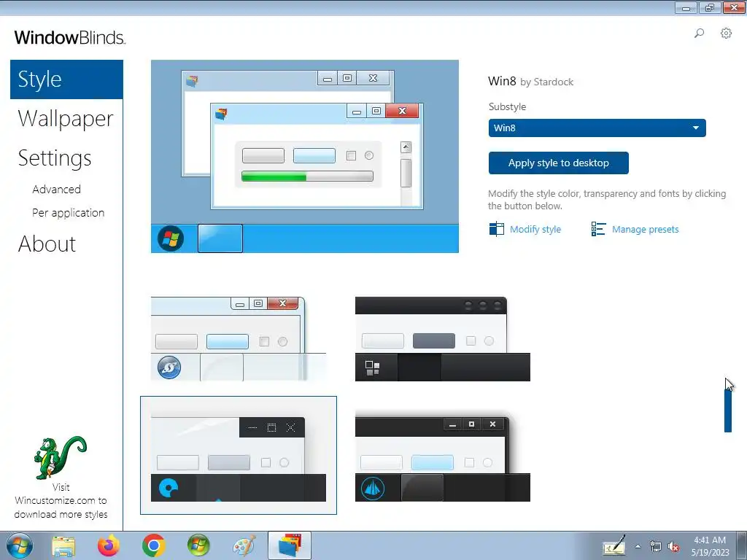Select the Style tab
The height and width of the screenshot is (560, 747).
click(x=66, y=79)
